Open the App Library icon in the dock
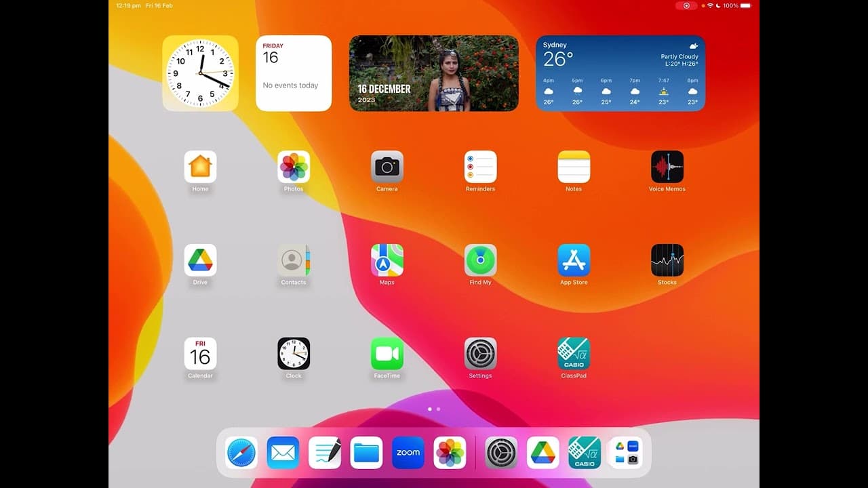The image size is (868, 488). [627, 453]
